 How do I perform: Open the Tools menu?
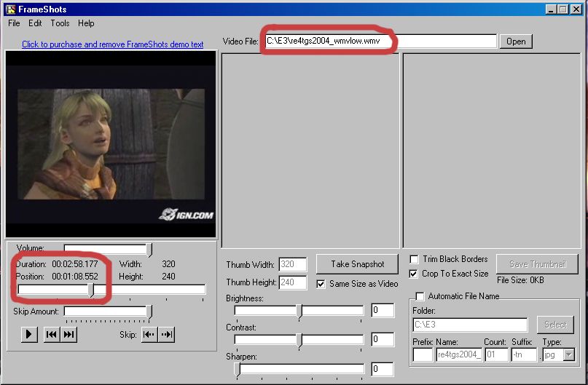click(x=60, y=23)
